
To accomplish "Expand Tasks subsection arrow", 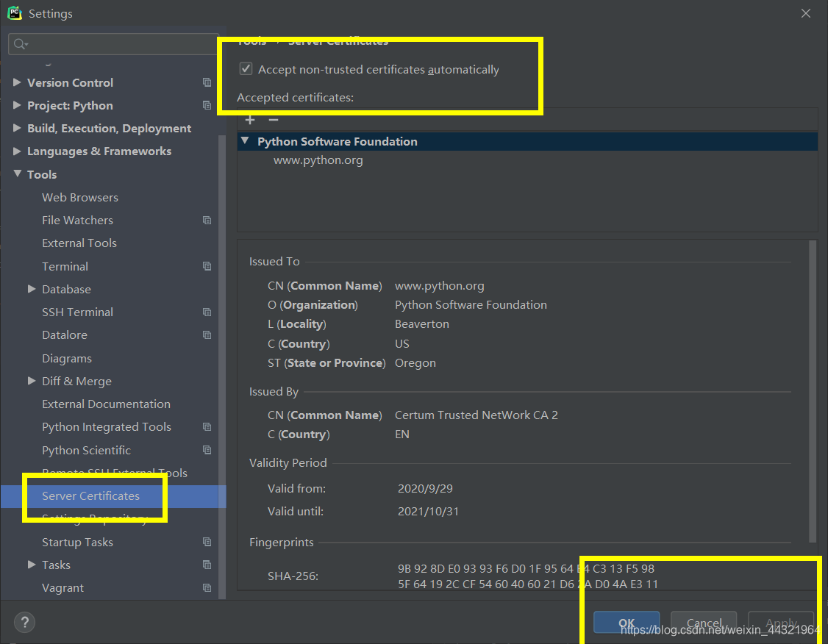I will (32, 565).
